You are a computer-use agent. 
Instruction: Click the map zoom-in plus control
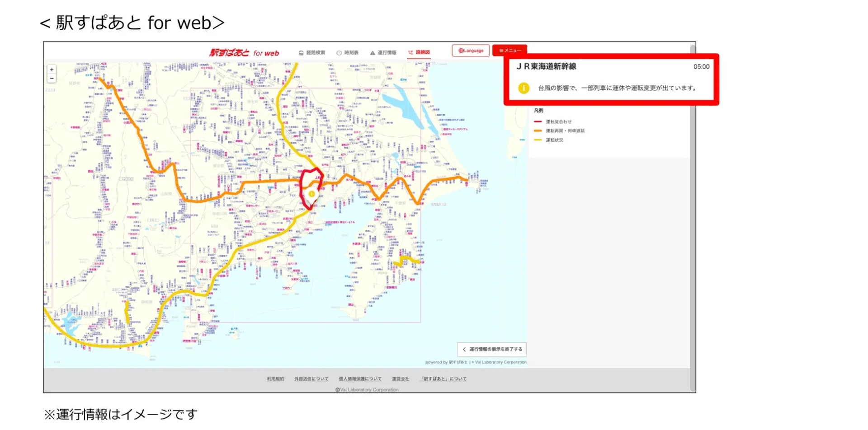pos(52,70)
